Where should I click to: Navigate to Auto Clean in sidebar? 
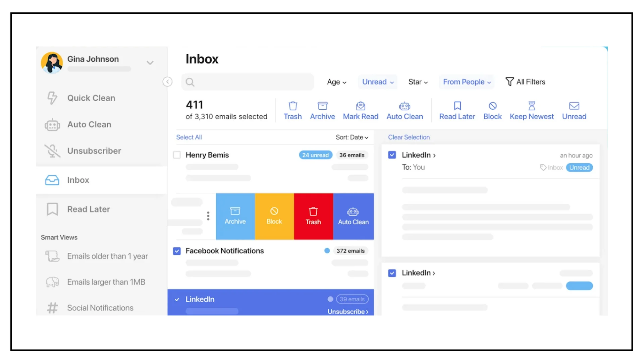[89, 124]
